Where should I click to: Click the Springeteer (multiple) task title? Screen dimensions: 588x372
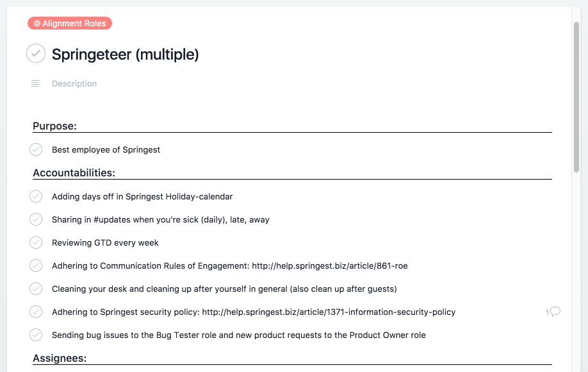pos(126,55)
